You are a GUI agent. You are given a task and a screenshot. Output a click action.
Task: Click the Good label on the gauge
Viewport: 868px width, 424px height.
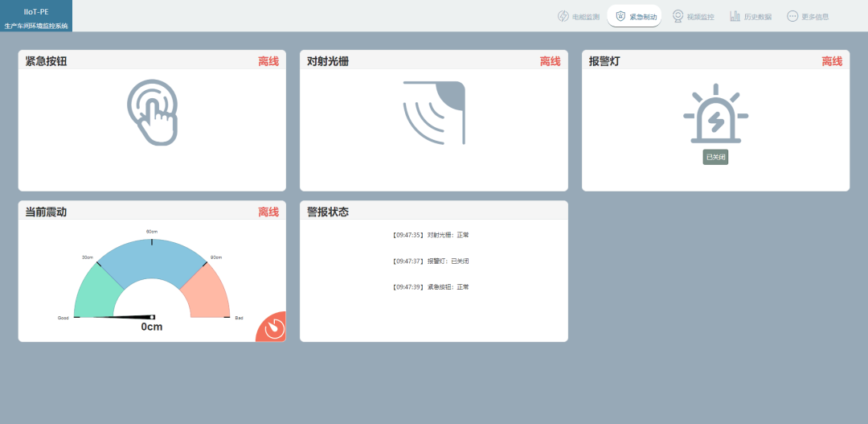pos(63,318)
